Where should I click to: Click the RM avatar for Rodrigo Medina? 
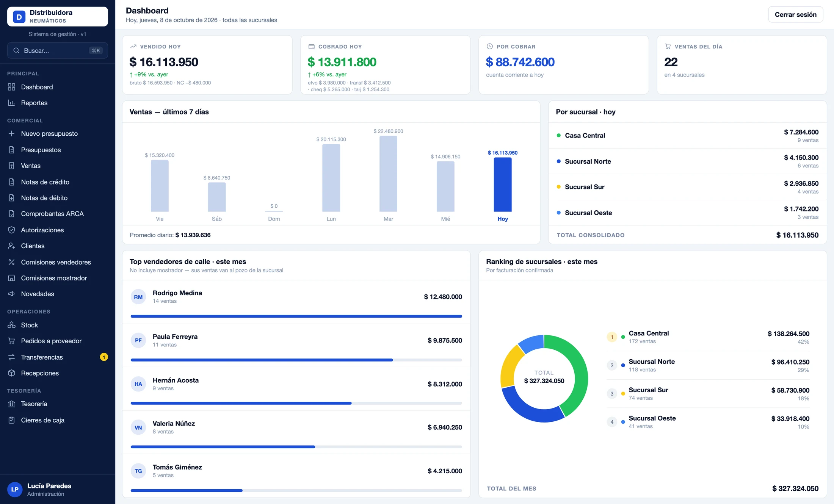pos(138,297)
